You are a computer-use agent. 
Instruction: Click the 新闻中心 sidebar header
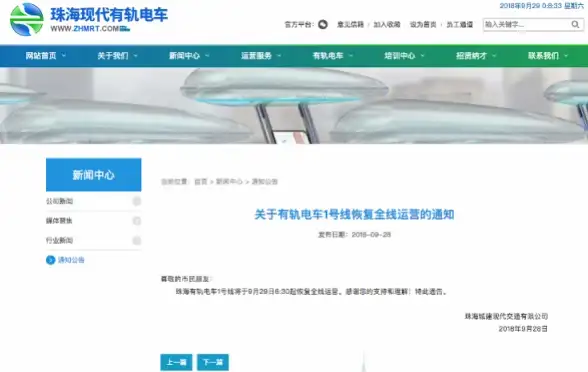click(x=94, y=175)
